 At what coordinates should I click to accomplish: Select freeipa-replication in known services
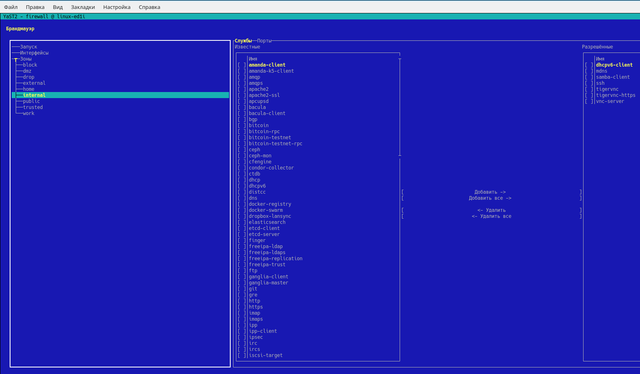click(276, 258)
